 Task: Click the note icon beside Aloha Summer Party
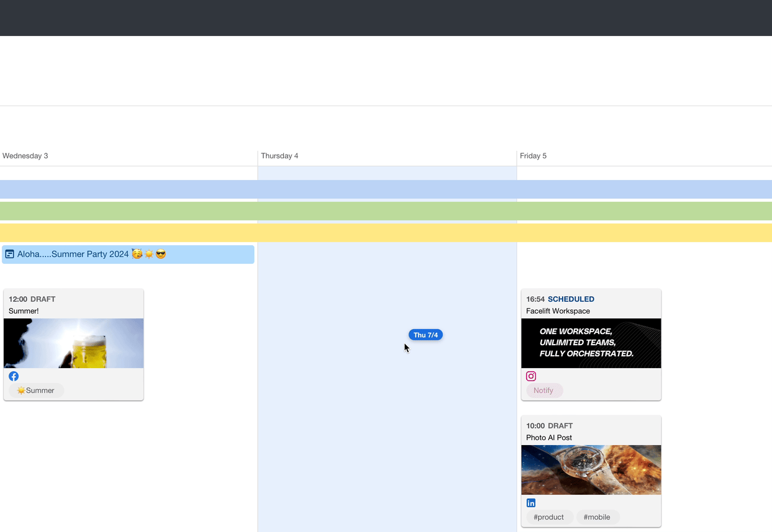tap(9, 254)
